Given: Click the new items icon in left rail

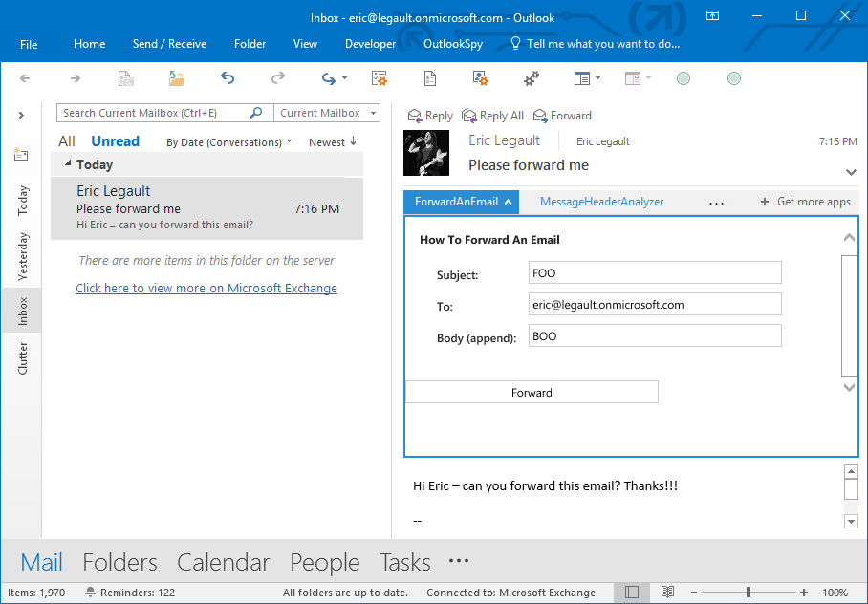Looking at the screenshot, I should pyautogui.click(x=21, y=154).
